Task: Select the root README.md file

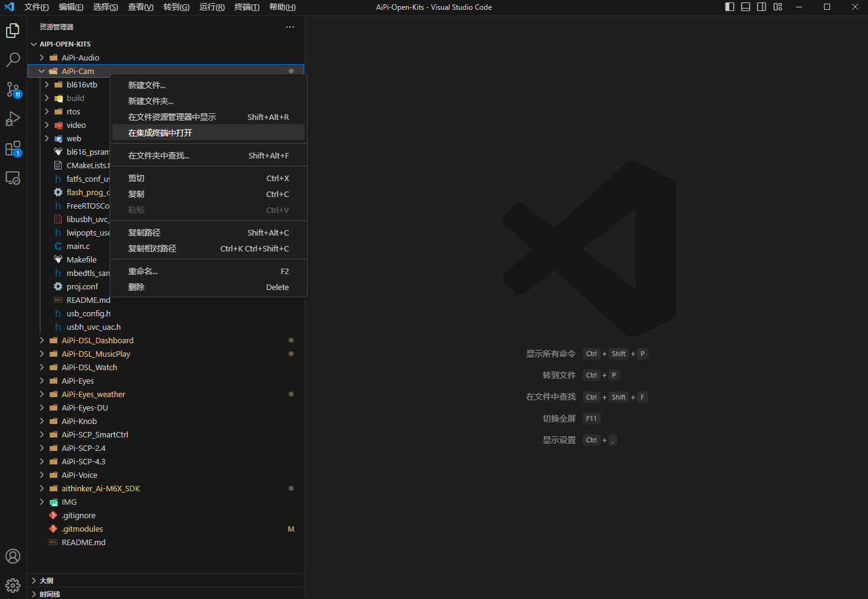Action: (166, 542)
